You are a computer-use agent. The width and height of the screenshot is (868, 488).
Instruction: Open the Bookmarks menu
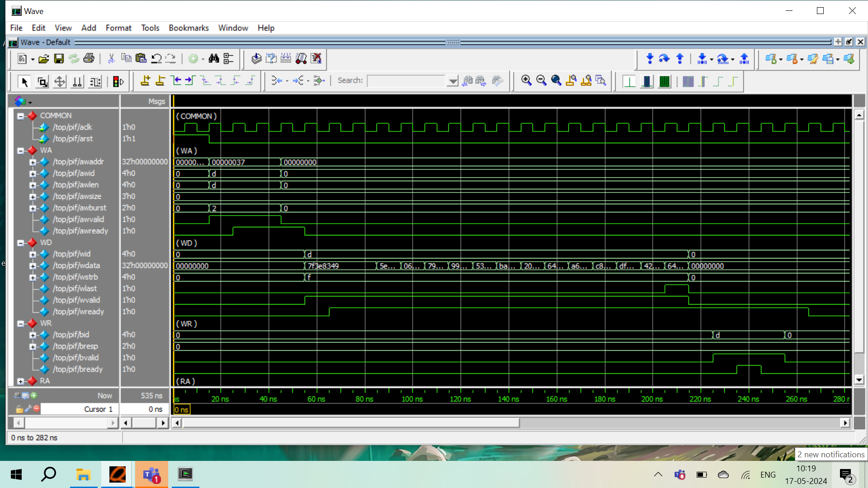click(189, 28)
